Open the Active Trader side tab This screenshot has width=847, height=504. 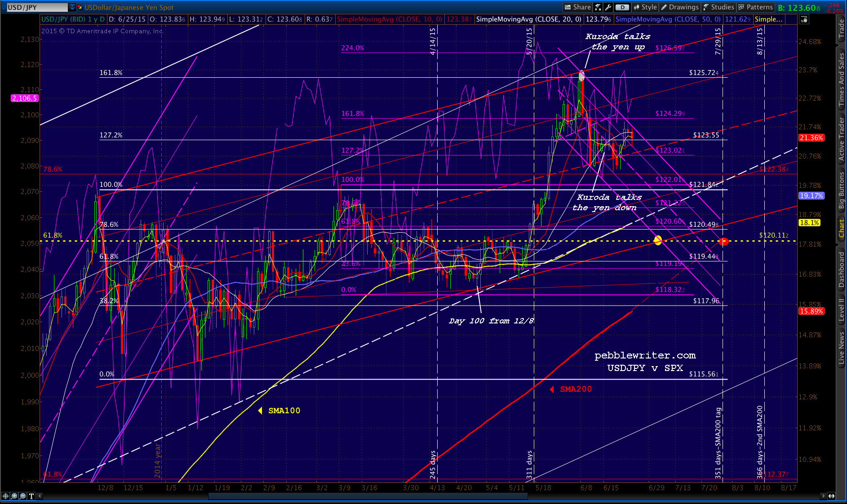pyautogui.click(x=841, y=139)
